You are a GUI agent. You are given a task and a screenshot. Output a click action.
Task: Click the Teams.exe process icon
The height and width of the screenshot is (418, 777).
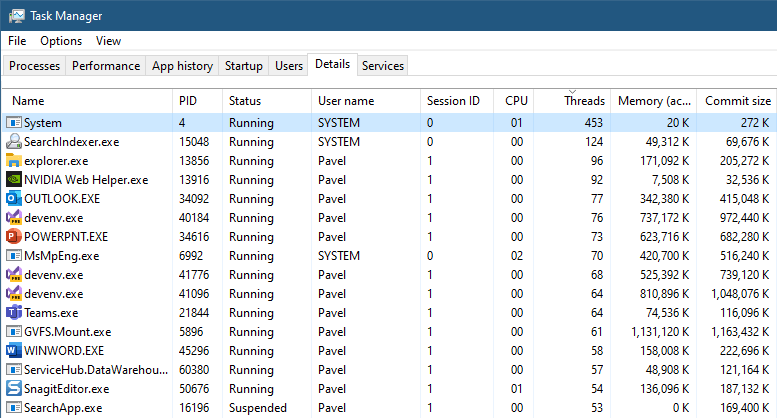tap(14, 313)
